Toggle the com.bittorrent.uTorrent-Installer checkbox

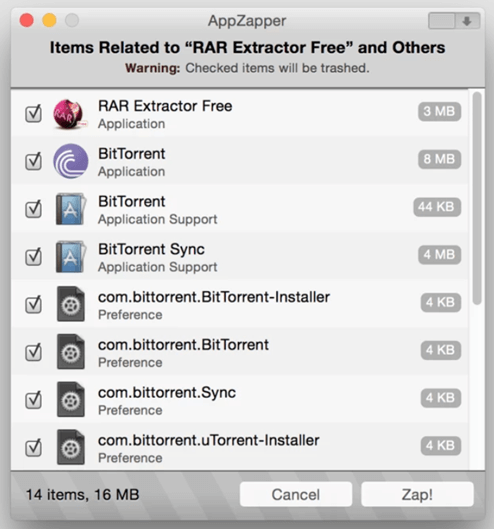tap(33, 448)
